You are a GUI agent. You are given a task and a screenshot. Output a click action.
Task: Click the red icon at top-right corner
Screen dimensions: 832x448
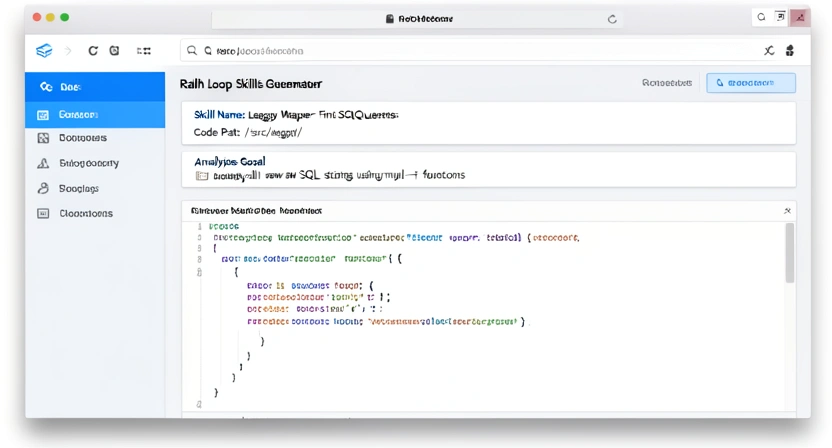pyautogui.click(x=800, y=17)
